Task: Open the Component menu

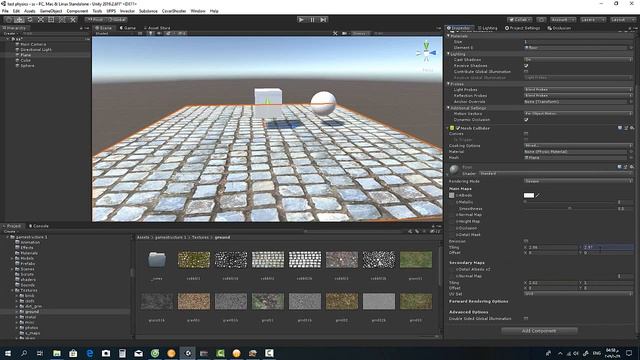Action: coord(77,11)
